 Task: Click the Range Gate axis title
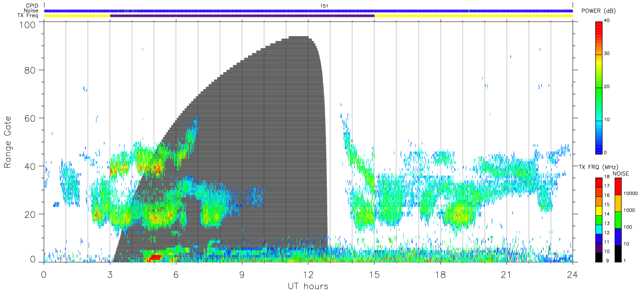8,142
